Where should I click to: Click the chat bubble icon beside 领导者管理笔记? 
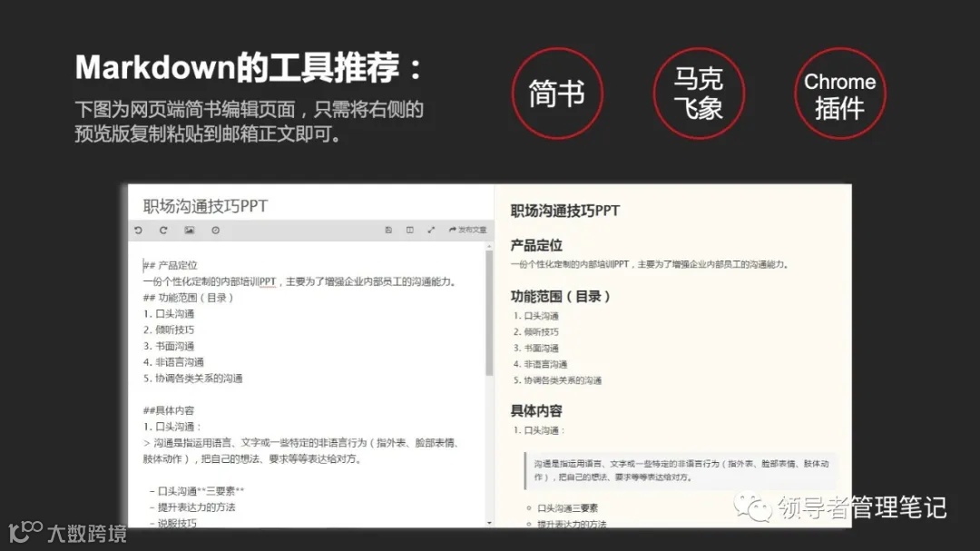click(753, 508)
